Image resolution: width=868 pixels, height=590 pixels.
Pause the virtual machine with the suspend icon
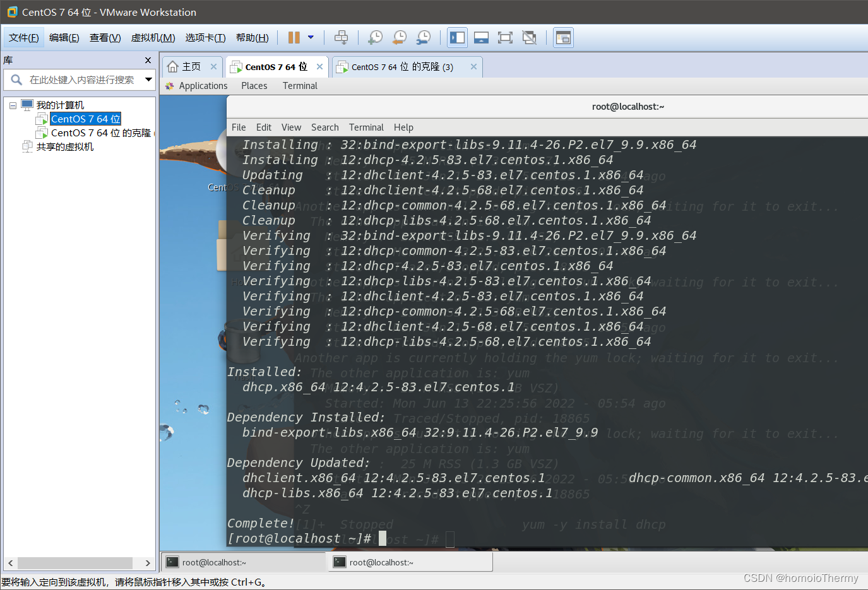point(294,38)
